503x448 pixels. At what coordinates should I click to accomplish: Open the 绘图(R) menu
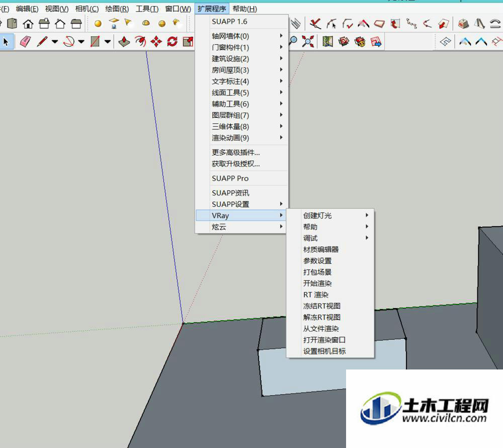point(117,9)
